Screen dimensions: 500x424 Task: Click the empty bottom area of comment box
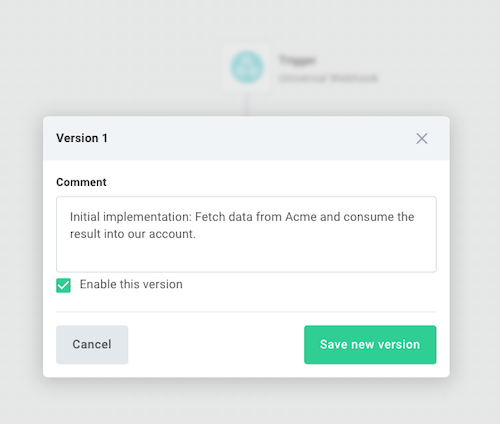246,257
